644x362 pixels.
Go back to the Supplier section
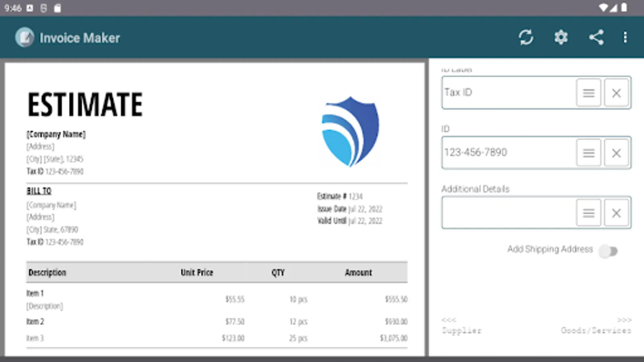point(461,326)
